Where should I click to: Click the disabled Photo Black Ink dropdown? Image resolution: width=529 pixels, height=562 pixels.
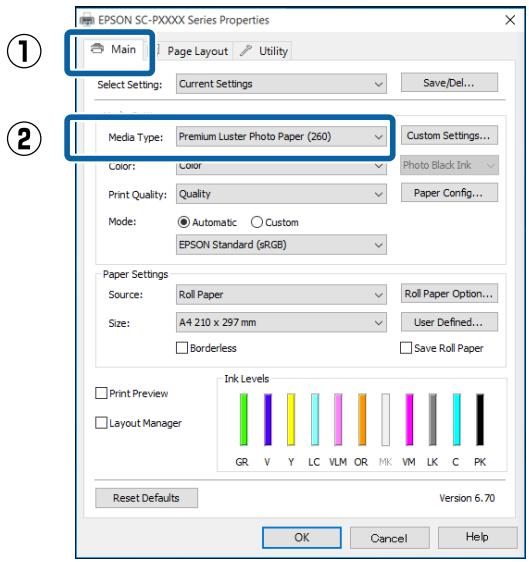coord(449,165)
